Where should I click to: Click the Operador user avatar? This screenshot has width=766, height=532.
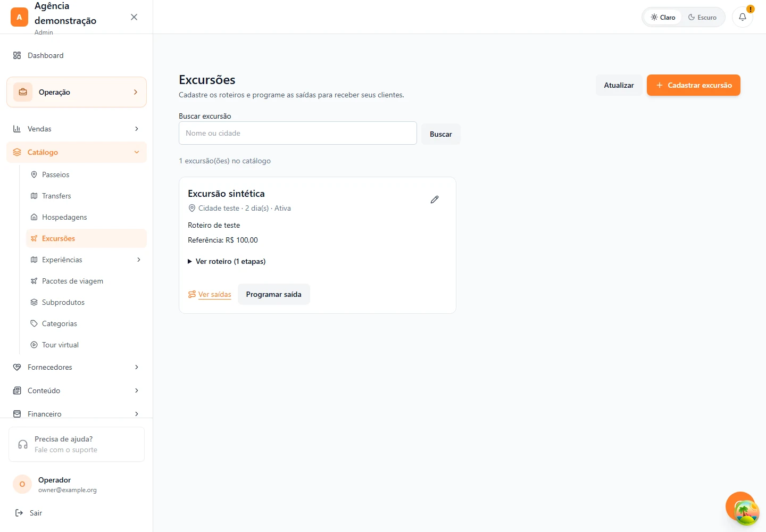point(22,484)
